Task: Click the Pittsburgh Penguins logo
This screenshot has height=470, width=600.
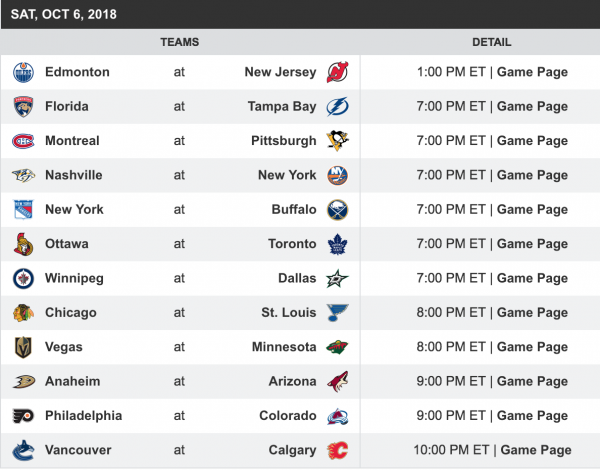Action: tap(337, 141)
